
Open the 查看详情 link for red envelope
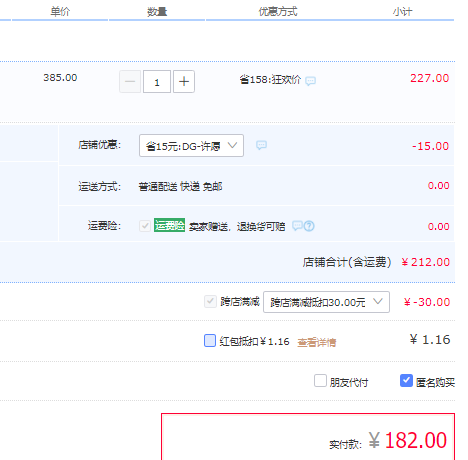(316, 342)
